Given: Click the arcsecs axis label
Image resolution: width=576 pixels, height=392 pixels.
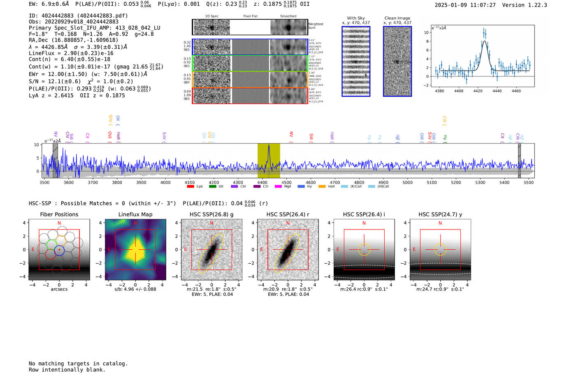Looking at the screenshot, I should 59,289.
